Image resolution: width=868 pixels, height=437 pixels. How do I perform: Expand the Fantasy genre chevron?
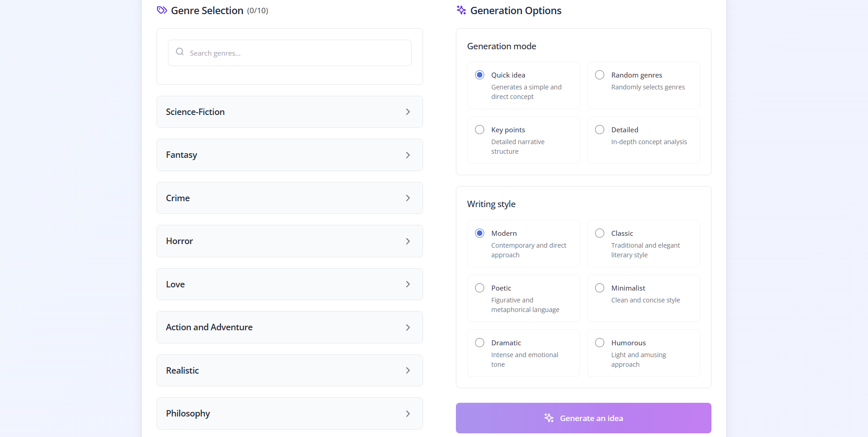[408, 155]
